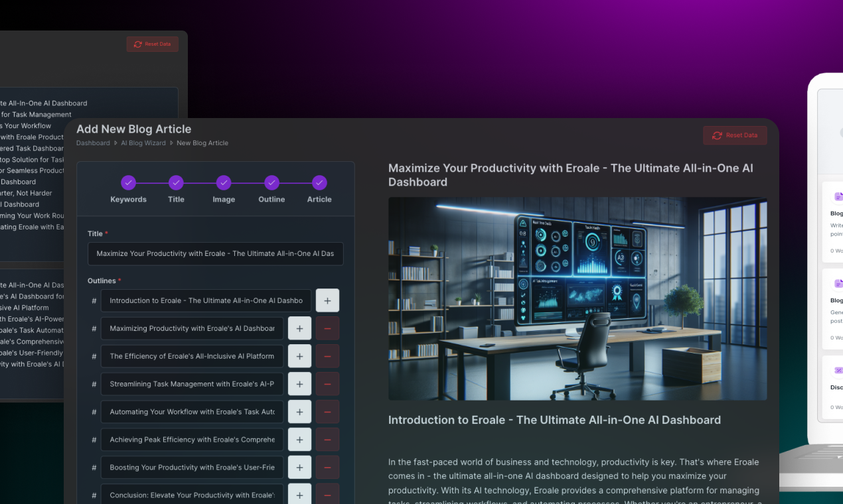Remove the Streamlining Task Management outline
The width and height of the screenshot is (843, 504).
[327, 384]
